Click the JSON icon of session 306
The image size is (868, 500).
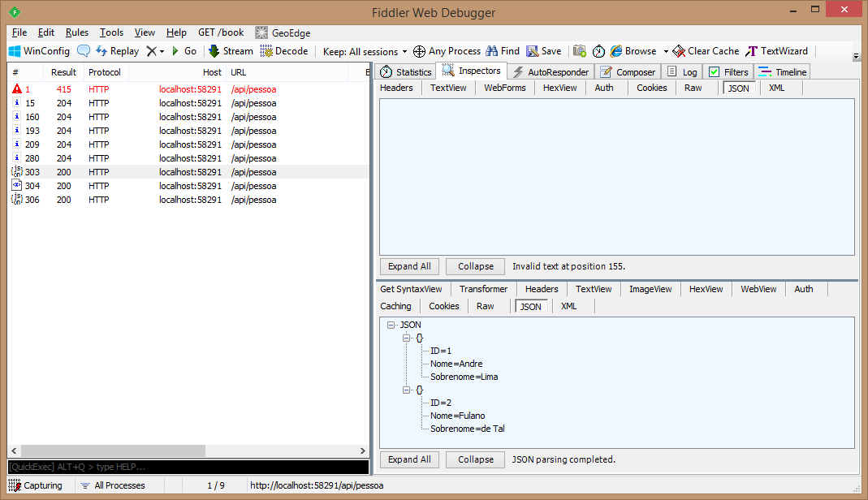pyautogui.click(x=16, y=200)
